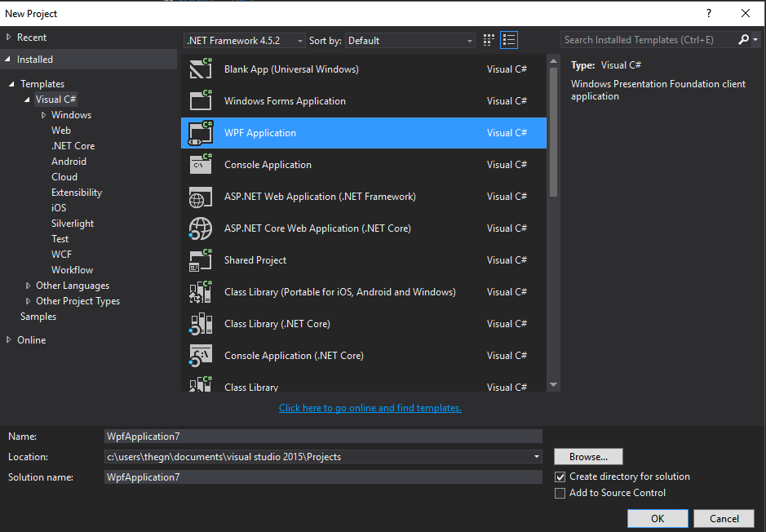Click the go online and find templates link
Image resolution: width=766 pixels, height=532 pixels.
(370, 408)
